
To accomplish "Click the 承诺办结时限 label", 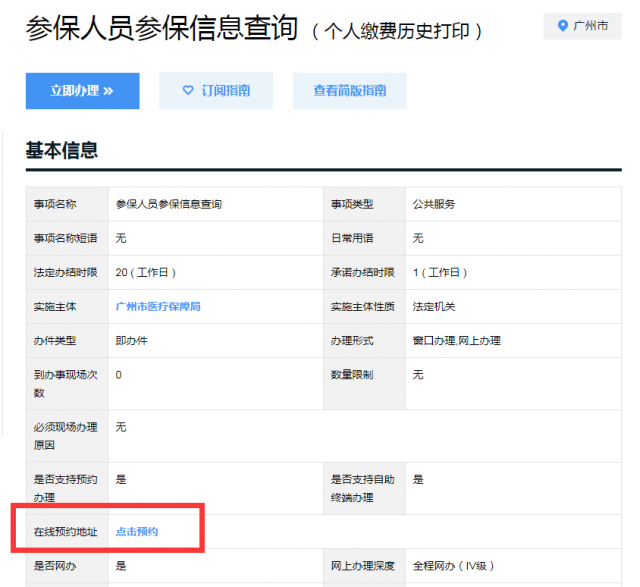I will 362,272.
